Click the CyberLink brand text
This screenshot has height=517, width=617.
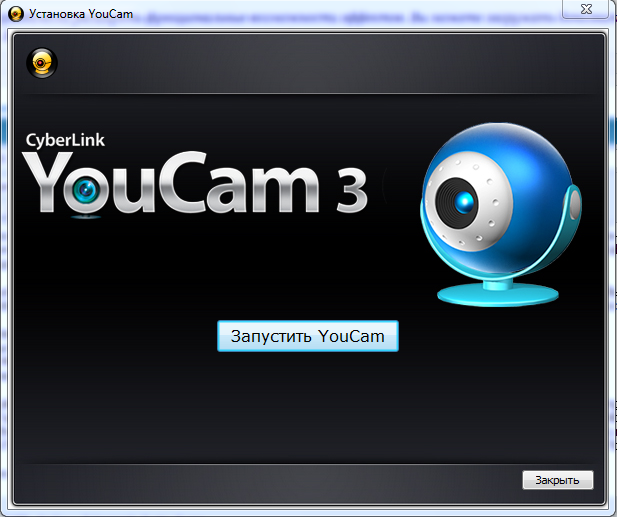tap(65, 140)
